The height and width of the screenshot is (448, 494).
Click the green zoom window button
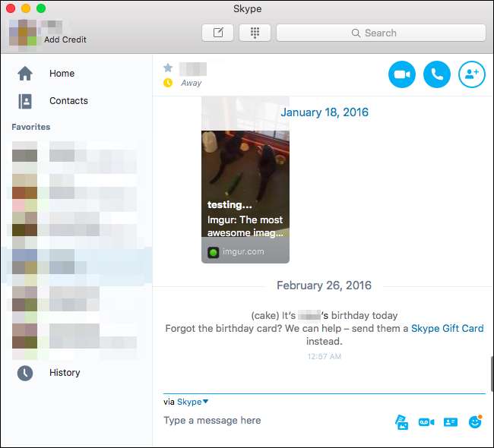coord(41,8)
